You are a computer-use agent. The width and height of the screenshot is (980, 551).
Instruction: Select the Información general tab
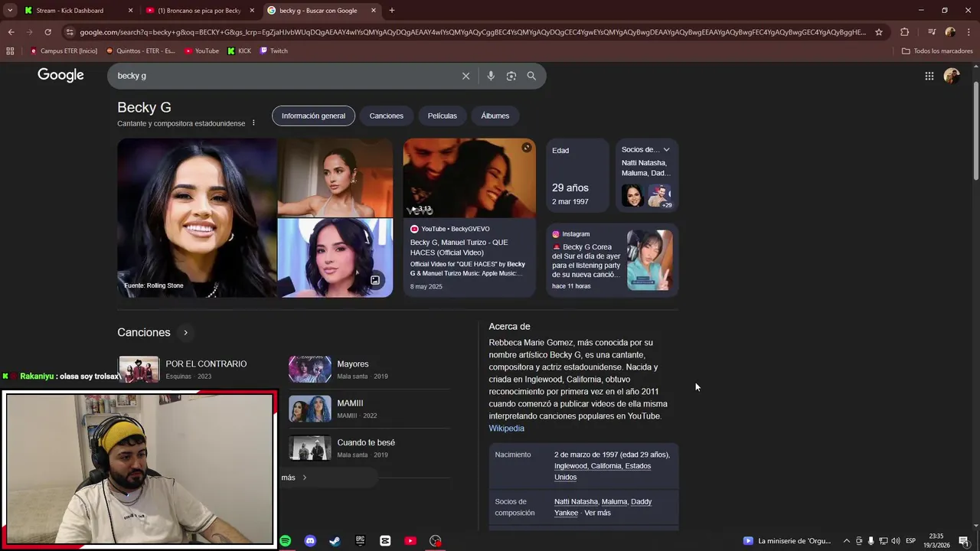click(x=313, y=116)
